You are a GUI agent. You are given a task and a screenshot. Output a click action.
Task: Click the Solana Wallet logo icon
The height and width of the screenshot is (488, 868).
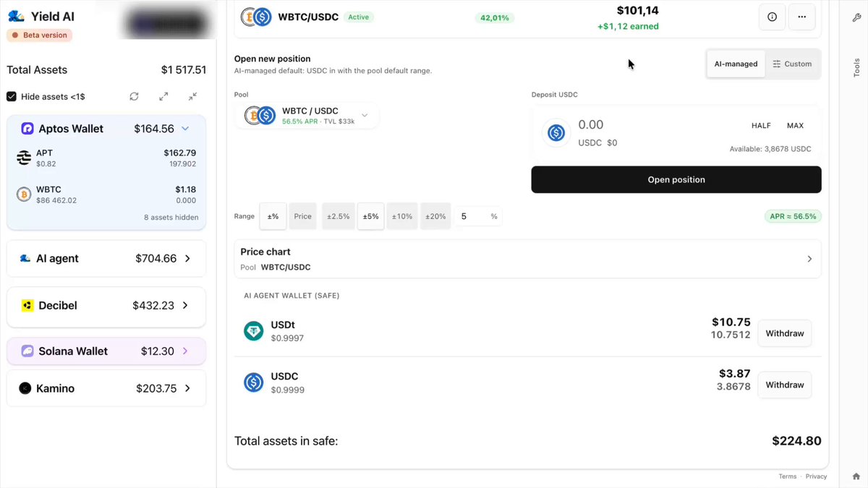[27, 351]
